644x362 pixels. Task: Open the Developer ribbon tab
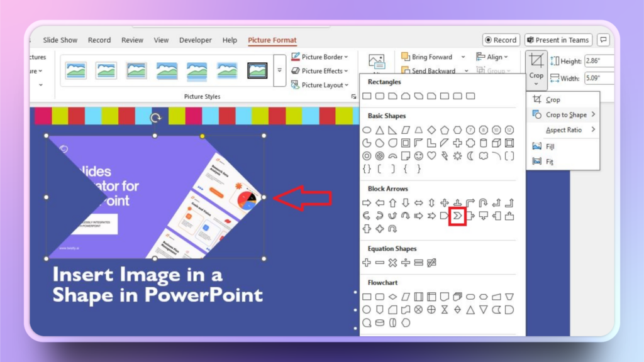(x=195, y=40)
